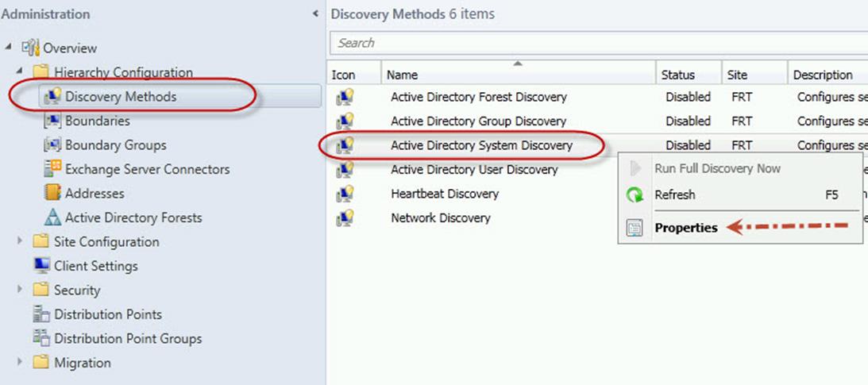868x385 pixels.
Task: Select Active Directory Group Discovery row name
Action: (478, 121)
